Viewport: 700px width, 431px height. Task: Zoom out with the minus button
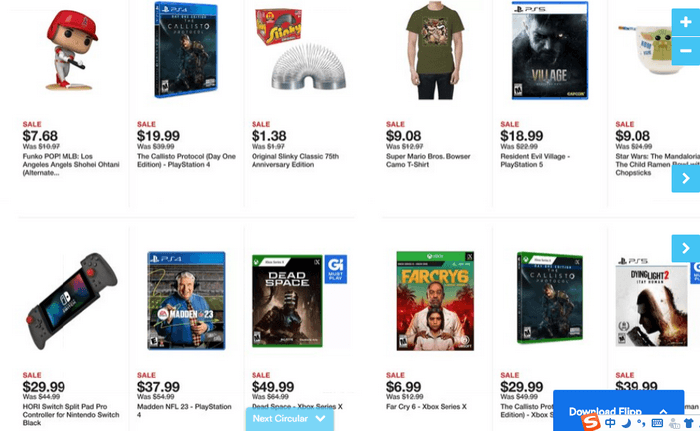click(x=685, y=51)
